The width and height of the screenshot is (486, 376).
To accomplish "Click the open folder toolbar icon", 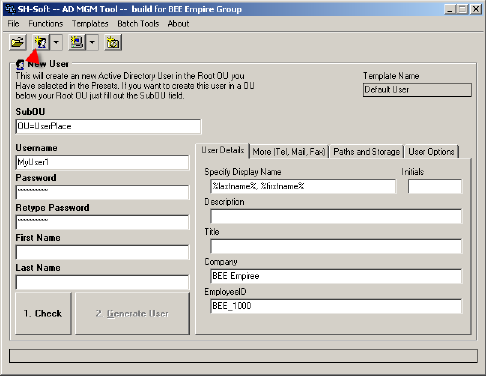I will click(x=18, y=43).
